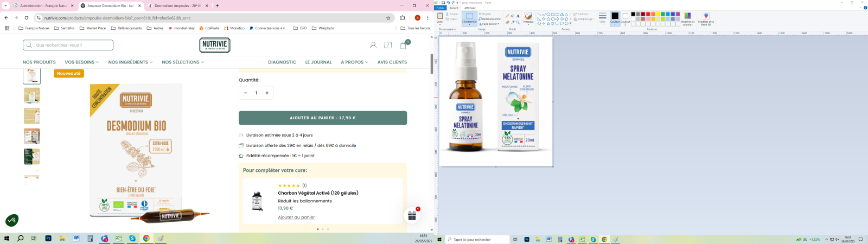
Task: Open DIAGNOSTIC page link
Action: point(282,62)
